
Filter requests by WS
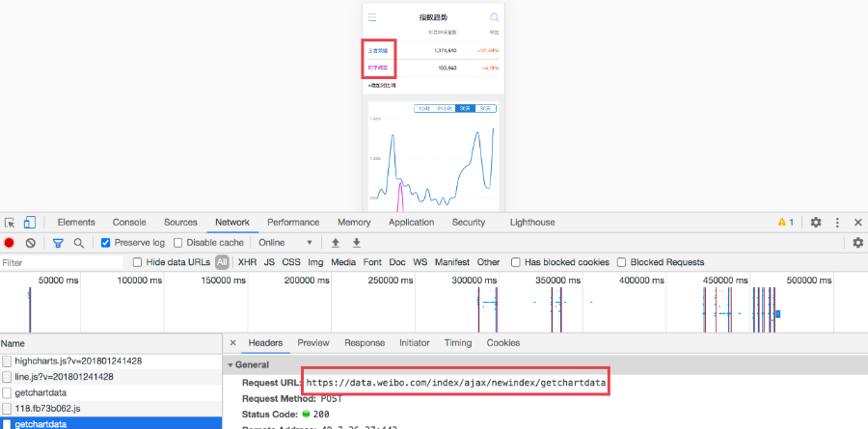(x=420, y=262)
